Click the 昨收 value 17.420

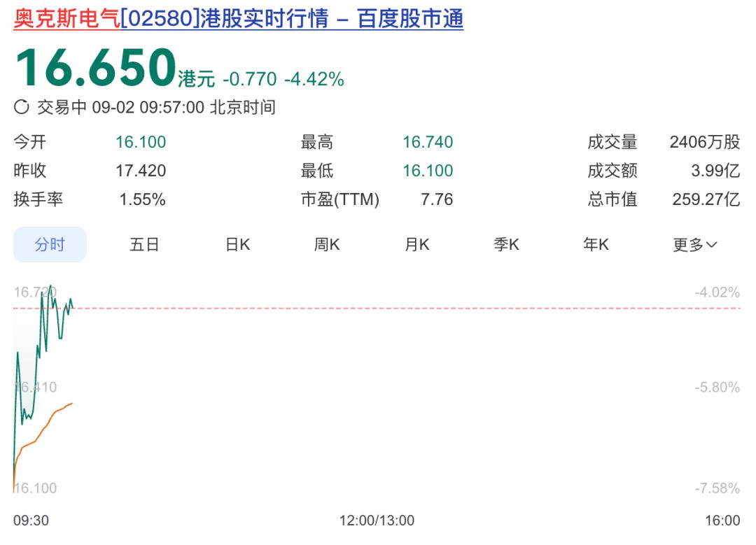pyautogui.click(x=141, y=170)
